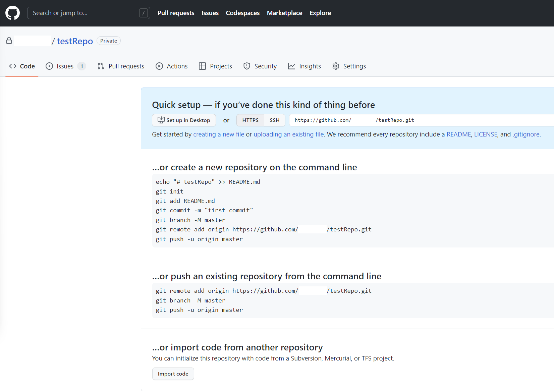The height and width of the screenshot is (392, 554).
Task: Click the 'or import code' heading
Action: click(x=237, y=347)
